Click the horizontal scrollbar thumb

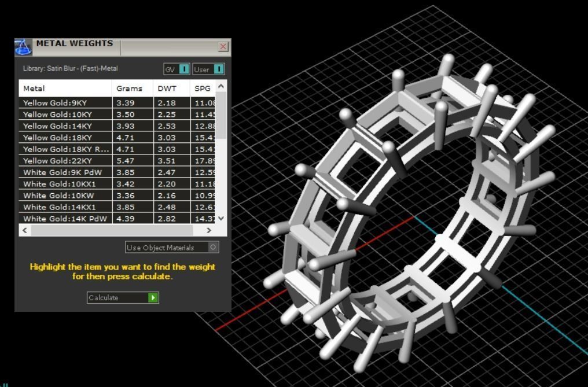pos(112,230)
